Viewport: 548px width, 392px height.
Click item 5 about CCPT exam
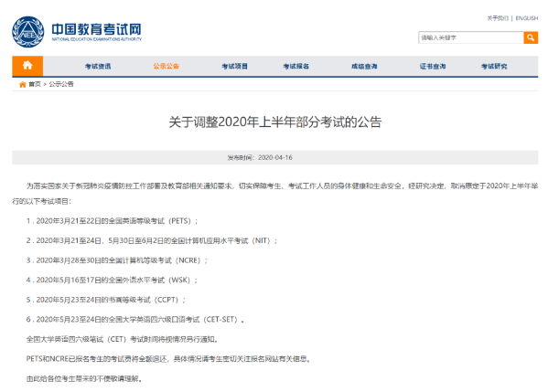click(x=106, y=300)
